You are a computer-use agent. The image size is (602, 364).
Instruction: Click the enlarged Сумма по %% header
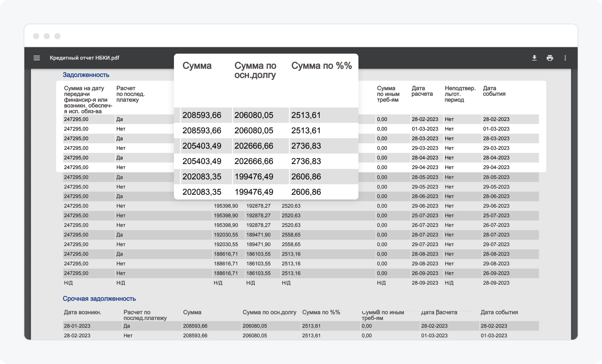point(321,66)
